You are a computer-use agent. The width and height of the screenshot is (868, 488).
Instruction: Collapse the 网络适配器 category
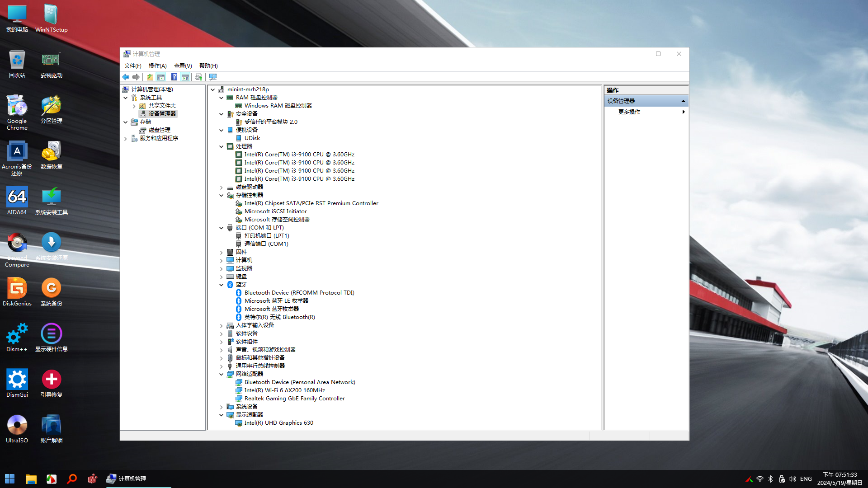point(221,374)
